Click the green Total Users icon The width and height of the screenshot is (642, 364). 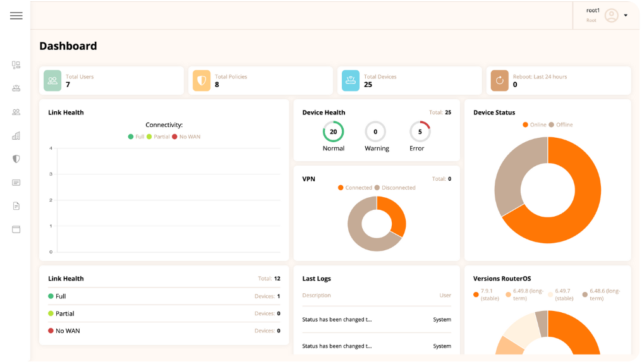(x=52, y=81)
